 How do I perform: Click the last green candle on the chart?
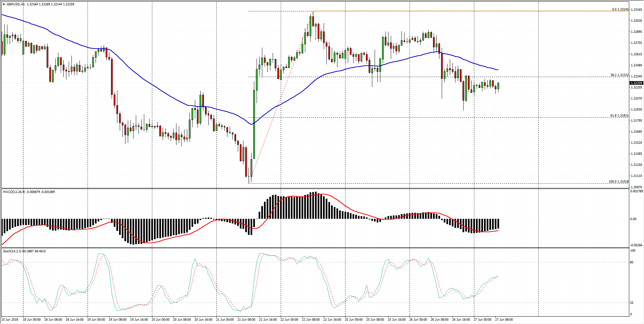(x=498, y=86)
